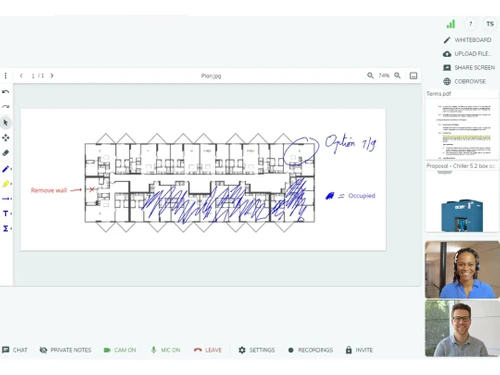Screen dimensions: 500x375
Task: Select the woman's video feed
Action: tap(462, 270)
